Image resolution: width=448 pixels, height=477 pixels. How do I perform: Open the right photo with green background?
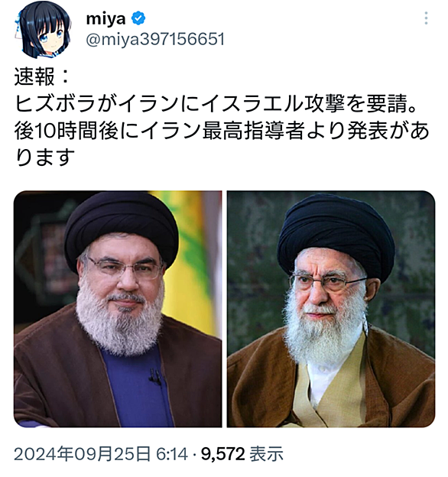coord(331,309)
